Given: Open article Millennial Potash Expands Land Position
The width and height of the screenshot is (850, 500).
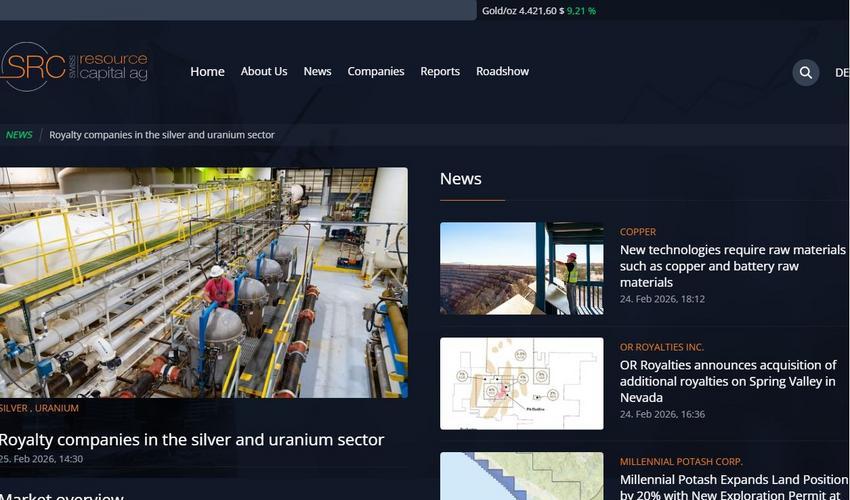Looking at the screenshot, I should (734, 487).
